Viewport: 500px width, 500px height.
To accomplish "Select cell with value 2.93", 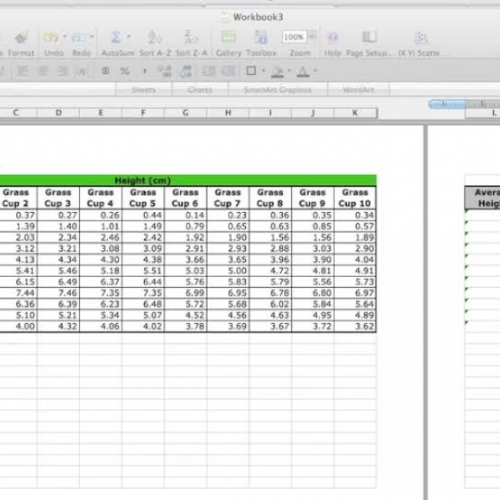I will pos(228,249).
